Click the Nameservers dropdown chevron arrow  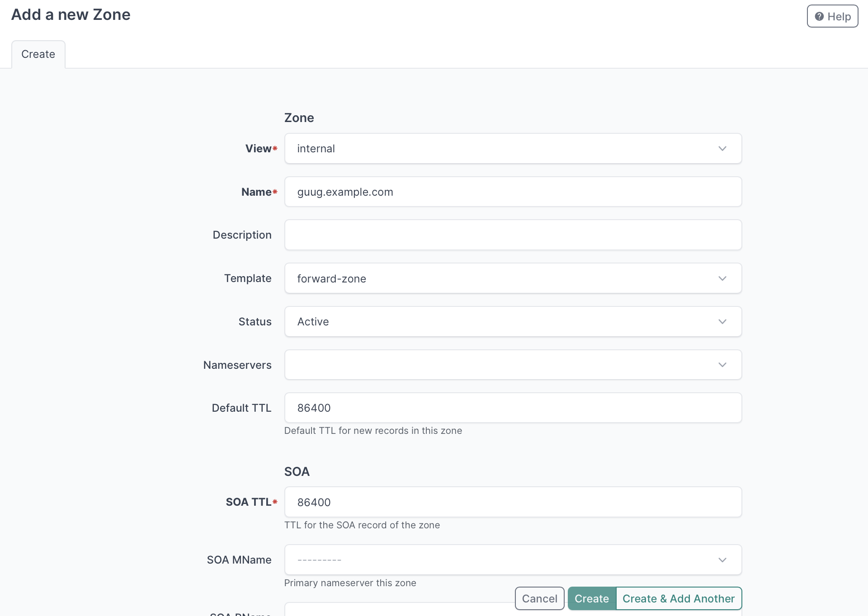(722, 365)
